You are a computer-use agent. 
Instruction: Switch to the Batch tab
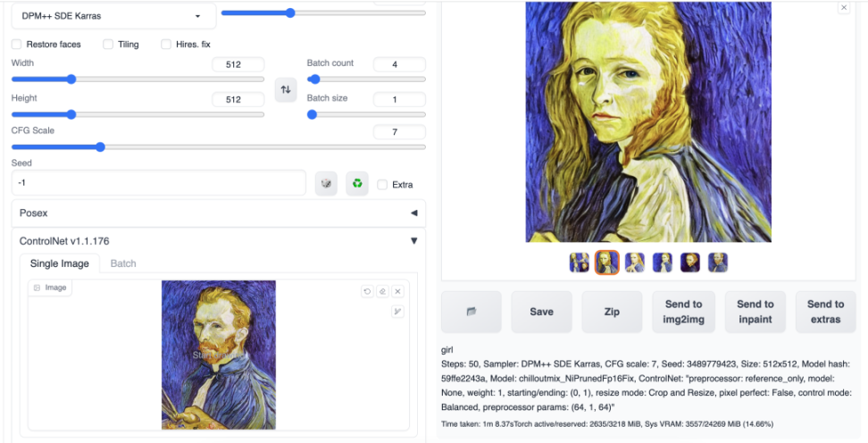(123, 263)
